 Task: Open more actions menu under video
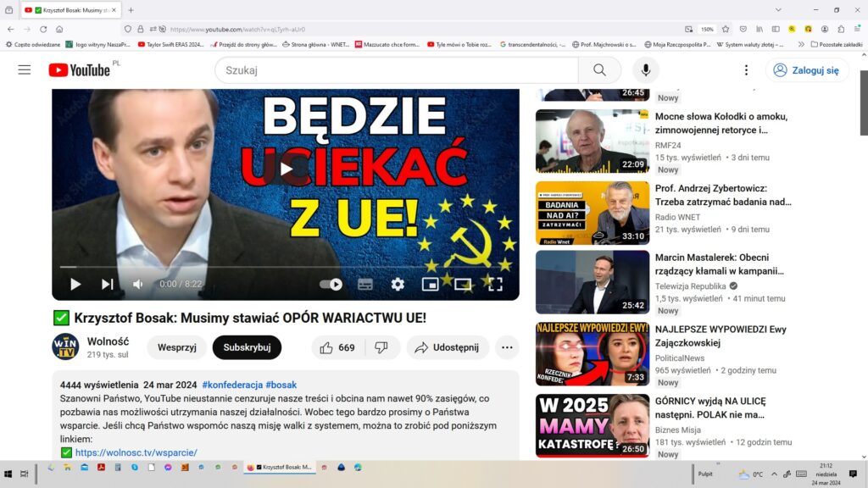coord(507,347)
